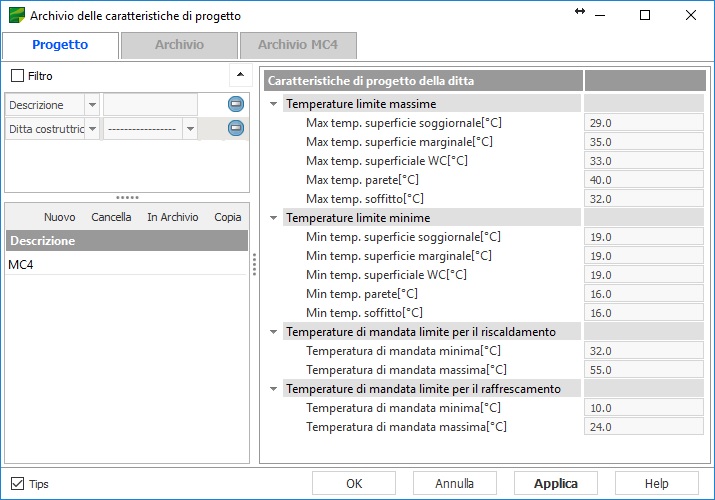Switch to the Progetto tab

tap(60, 45)
